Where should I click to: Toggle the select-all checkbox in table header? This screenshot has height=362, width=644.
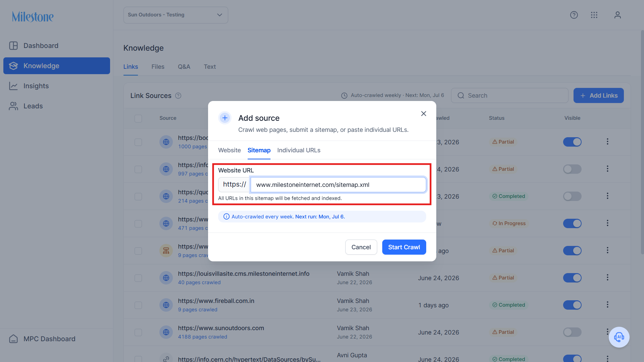(x=138, y=118)
